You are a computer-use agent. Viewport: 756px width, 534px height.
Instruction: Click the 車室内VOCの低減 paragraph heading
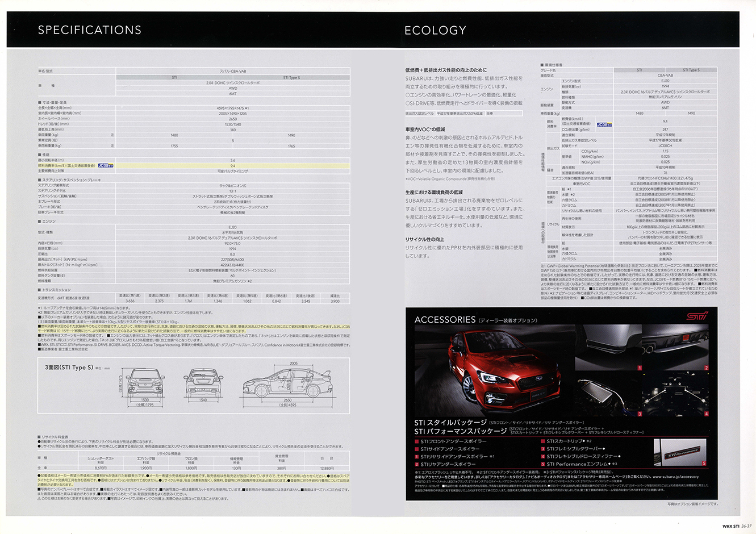pos(425,130)
